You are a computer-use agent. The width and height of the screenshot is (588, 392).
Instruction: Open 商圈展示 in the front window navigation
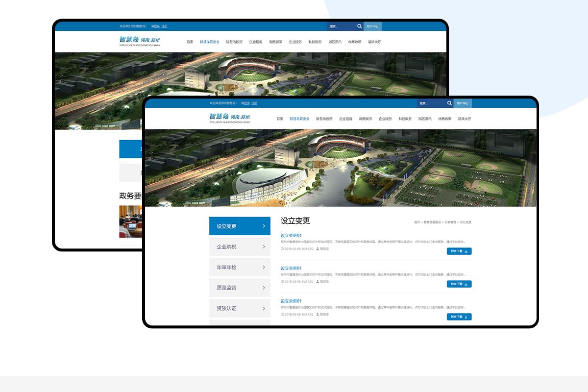(366, 119)
